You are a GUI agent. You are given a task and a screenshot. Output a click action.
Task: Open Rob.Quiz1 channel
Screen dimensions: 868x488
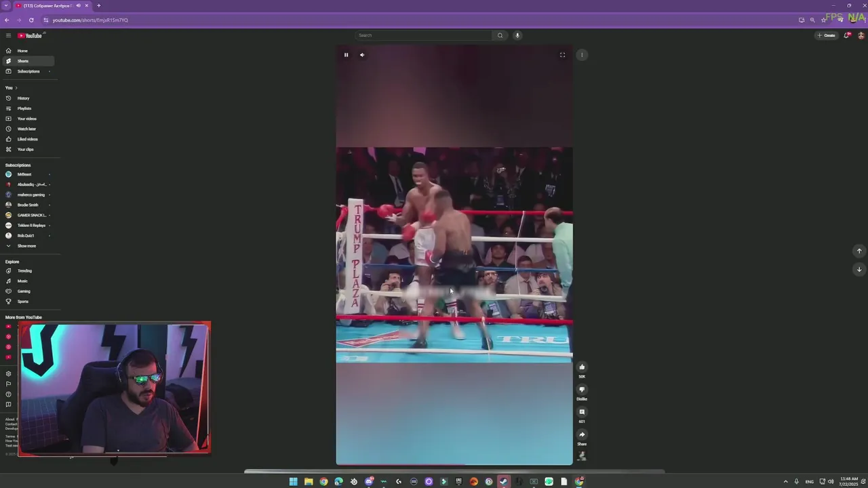[27, 235]
